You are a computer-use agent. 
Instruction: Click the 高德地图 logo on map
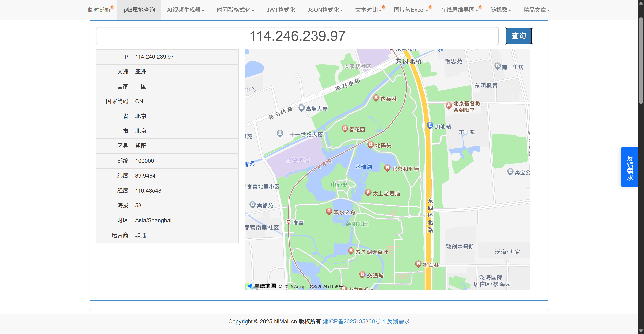click(x=261, y=286)
